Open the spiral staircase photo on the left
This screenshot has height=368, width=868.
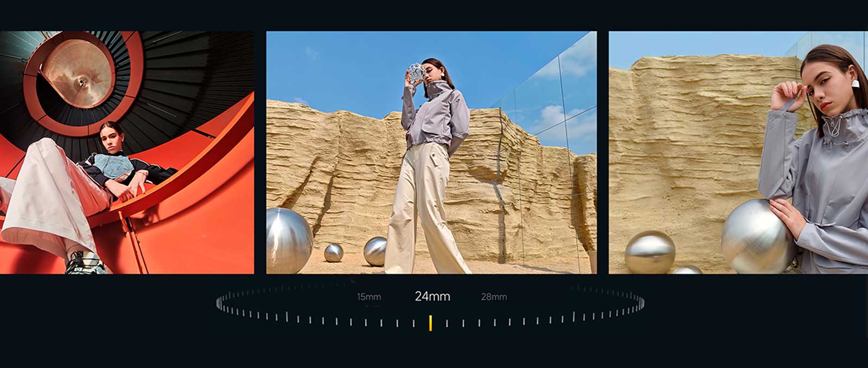point(126,152)
